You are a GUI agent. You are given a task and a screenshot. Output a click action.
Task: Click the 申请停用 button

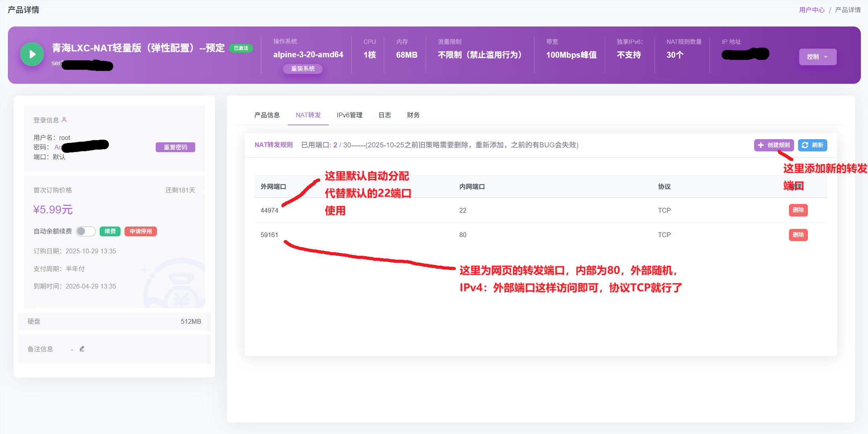(x=141, y=231)
